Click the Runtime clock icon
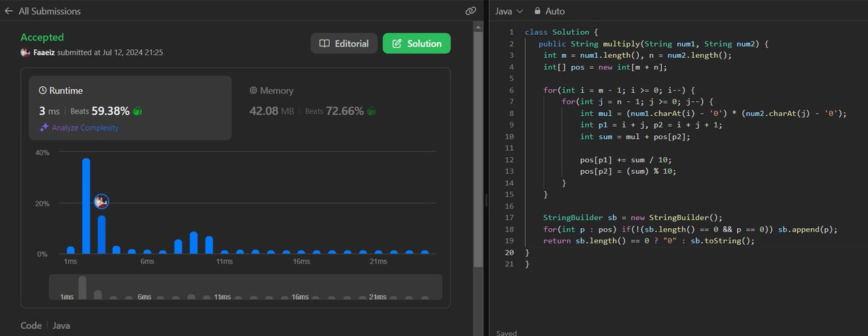Viewport: 868px width, 336px height. click(43, 91)
